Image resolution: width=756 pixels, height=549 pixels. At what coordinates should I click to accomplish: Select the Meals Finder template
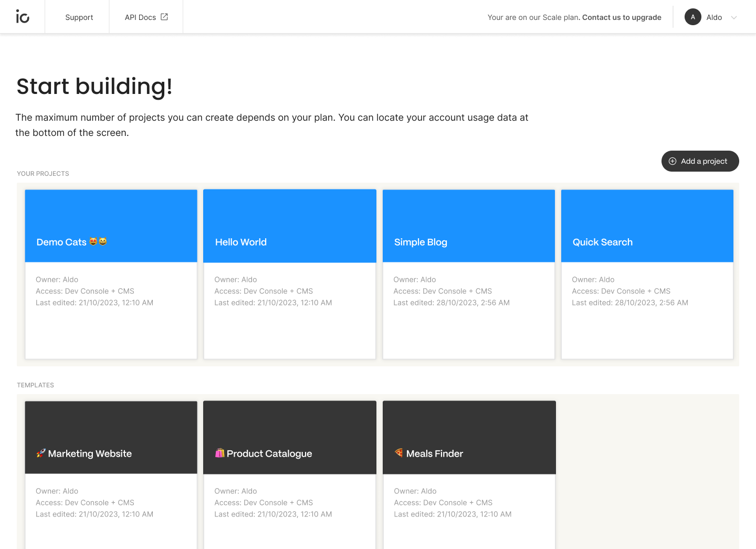click(469, 475)
